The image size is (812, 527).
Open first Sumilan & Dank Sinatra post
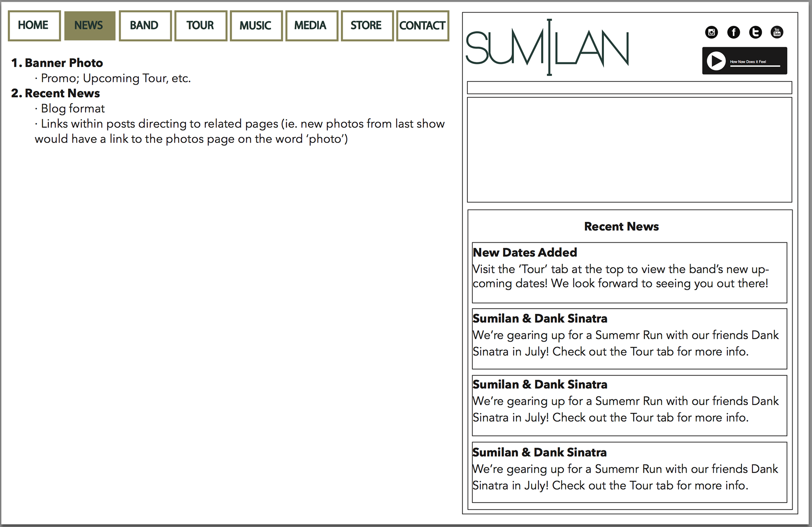pos(540,318)
